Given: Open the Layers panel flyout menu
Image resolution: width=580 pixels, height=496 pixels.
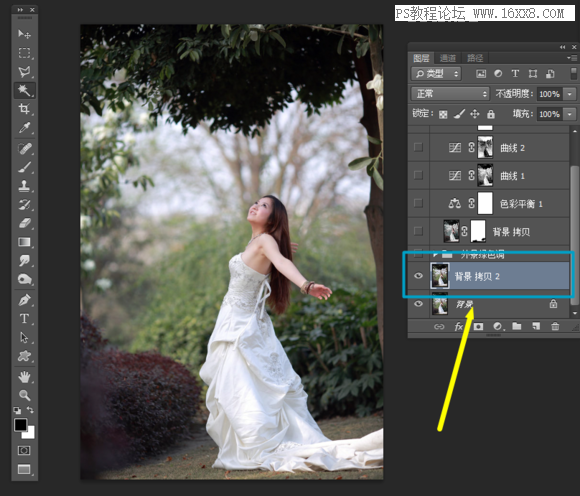Looking at the screenshot, I should point(572,58).
